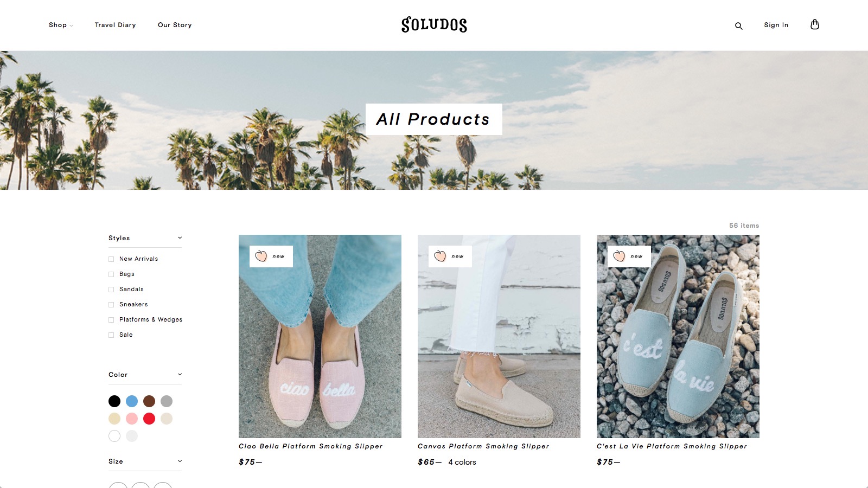Image resolution: width=868 pixels, height=488 pixels.
Task: Go to Travel Diary
Action: pyautogui.click(x=115, y=25)
